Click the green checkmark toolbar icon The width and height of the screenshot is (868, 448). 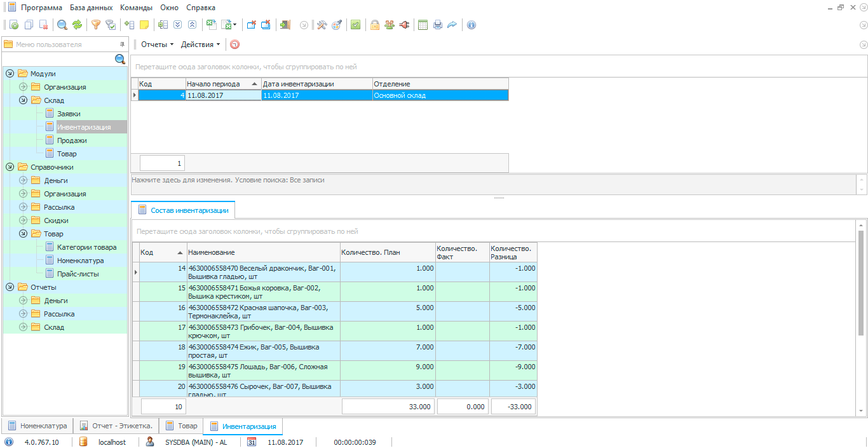356,25
